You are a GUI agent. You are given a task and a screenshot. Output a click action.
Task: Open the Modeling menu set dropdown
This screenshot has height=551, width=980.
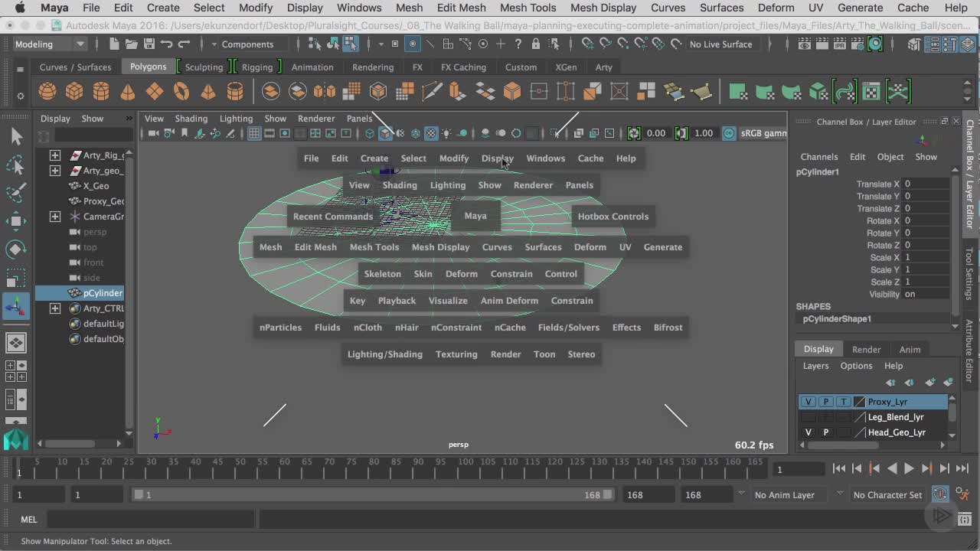pos(50,44)
